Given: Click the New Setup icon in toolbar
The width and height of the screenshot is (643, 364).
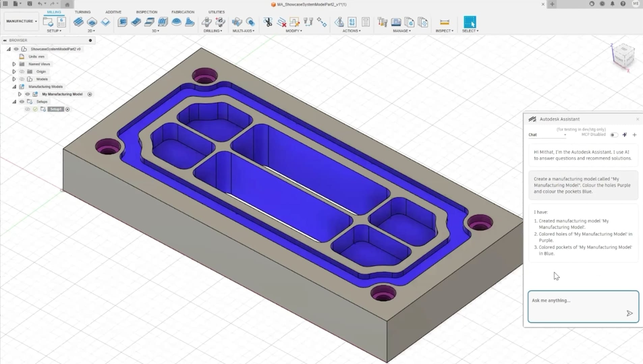Looking at the screenshot, I should (48, 22).
